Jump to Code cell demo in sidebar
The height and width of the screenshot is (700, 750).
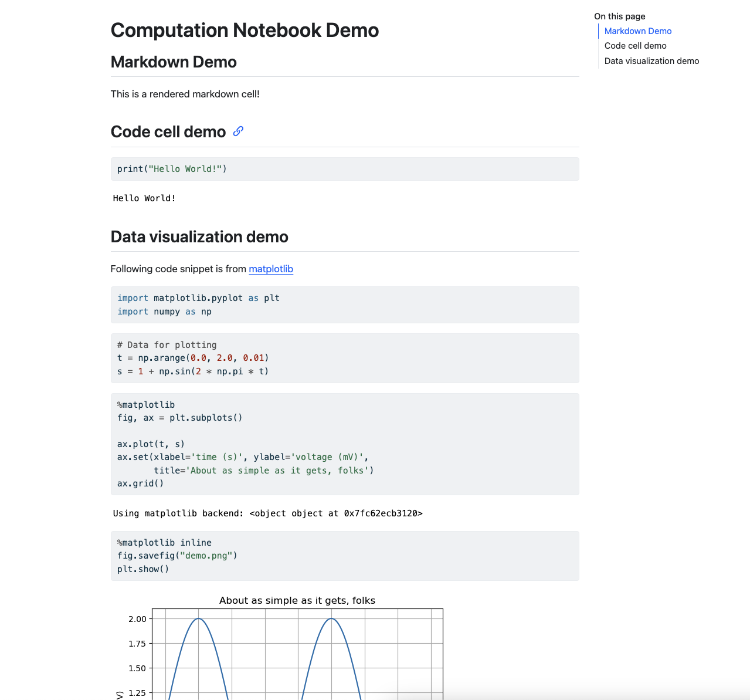(636, 46)
